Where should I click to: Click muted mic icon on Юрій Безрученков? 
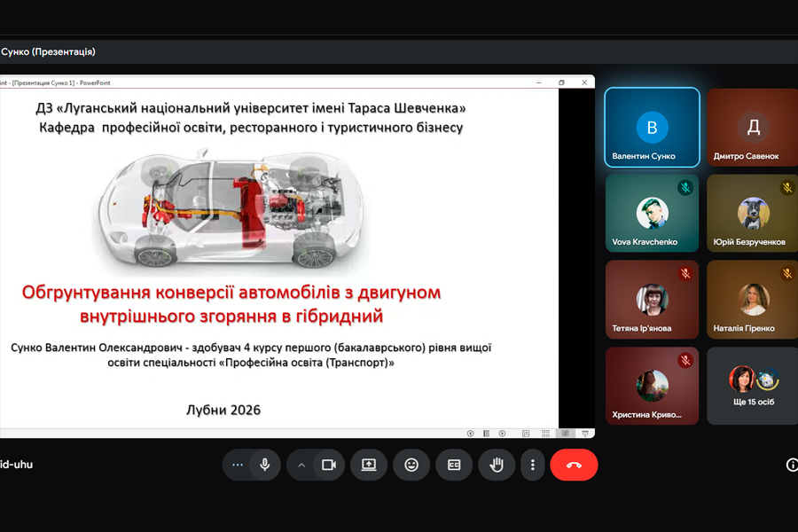click(x=787, y=188)
